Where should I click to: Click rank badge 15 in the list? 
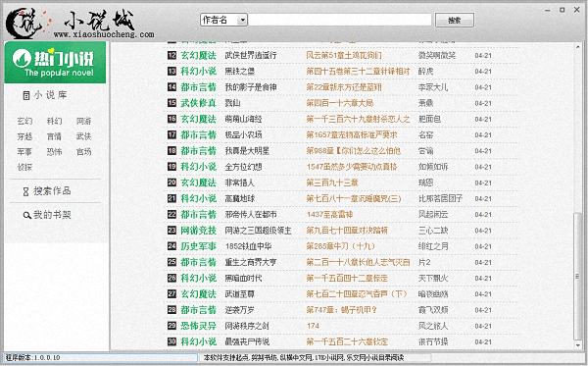coord(171,103)
